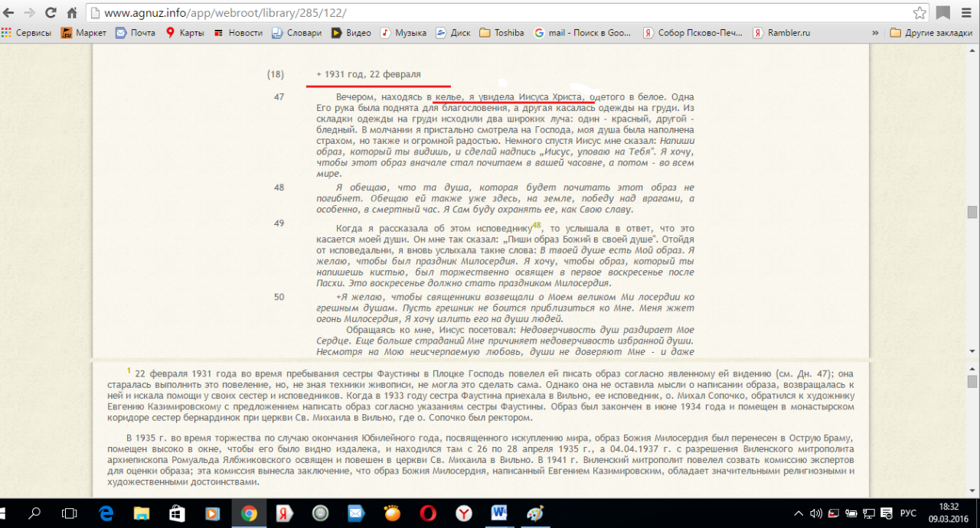The width and height of the screenshot is (980, 528).
Task: Show hidden system tray icons
Action: [799, 513]
